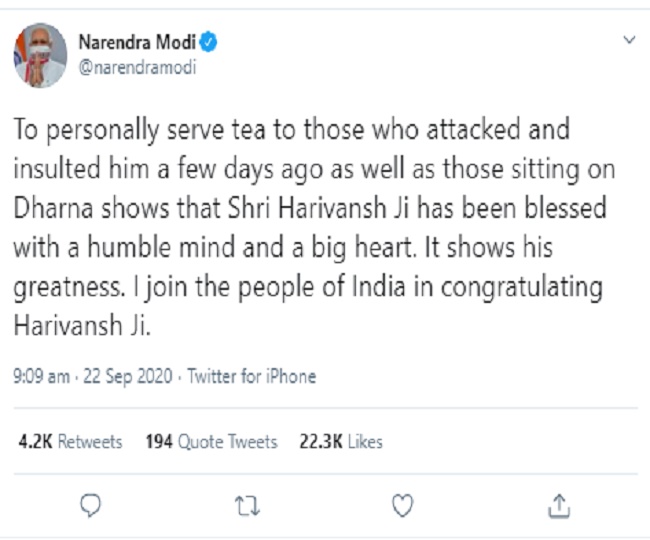Like the tweet with heart icon
650x540 pixels.
click(402, 507)
